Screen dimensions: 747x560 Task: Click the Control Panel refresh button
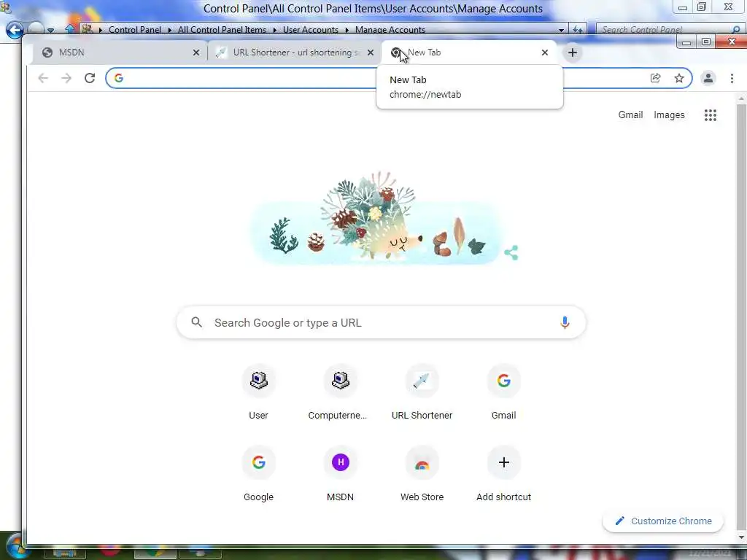578,29
